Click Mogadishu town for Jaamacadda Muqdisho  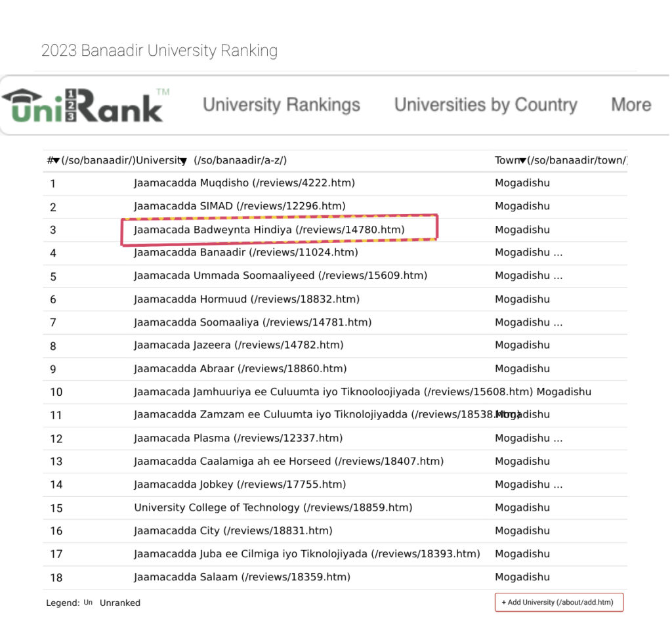522,183
